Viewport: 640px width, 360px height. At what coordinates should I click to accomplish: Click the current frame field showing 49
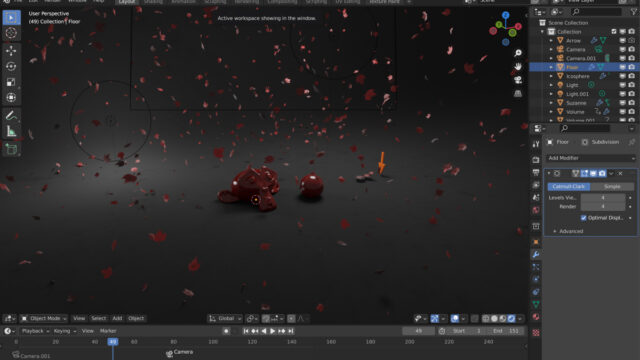(418, 331)
